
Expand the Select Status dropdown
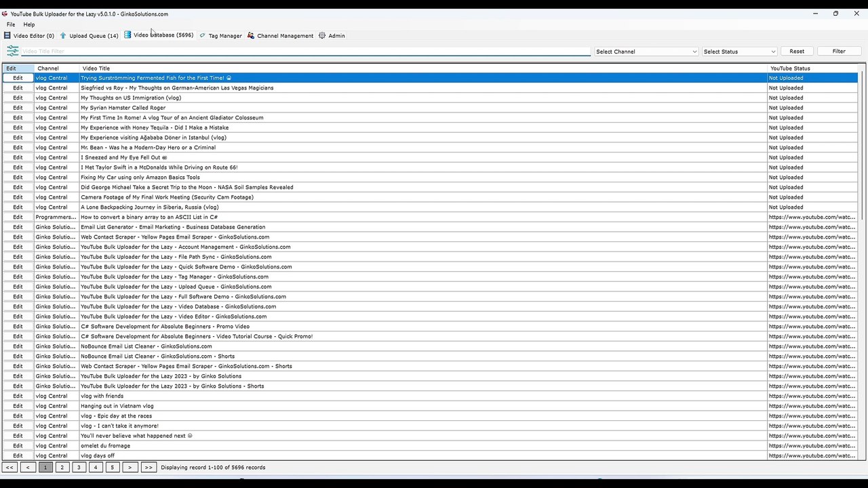coord(739,52)
